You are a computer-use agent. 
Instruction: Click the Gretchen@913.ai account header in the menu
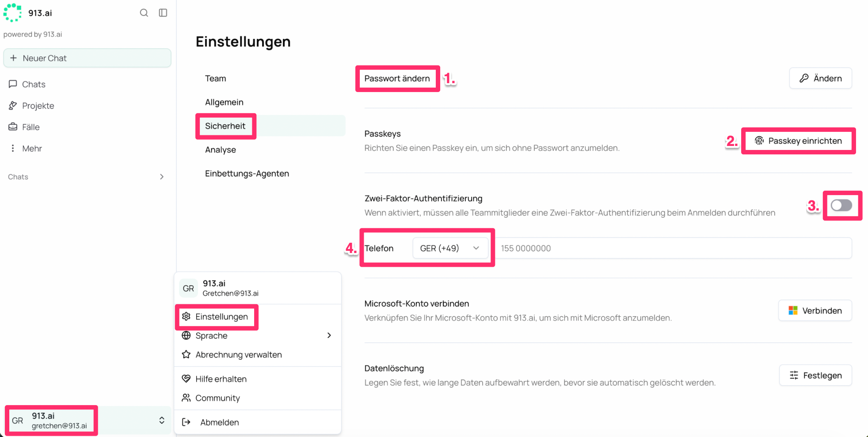(258, 288)
